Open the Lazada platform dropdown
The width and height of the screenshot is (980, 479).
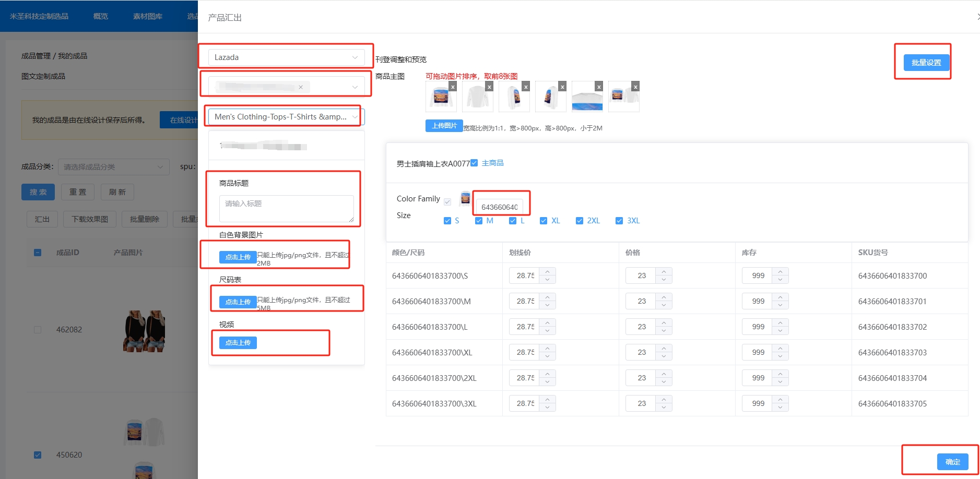point(286,57)
